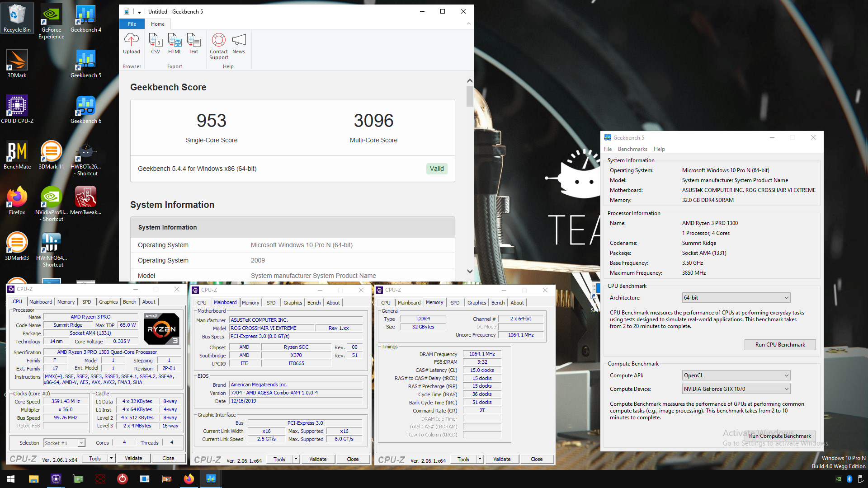The width and height of the screenshot is (868, 488).
Task: Launch Firefox from desktop
Action: (x=17, y=201)
